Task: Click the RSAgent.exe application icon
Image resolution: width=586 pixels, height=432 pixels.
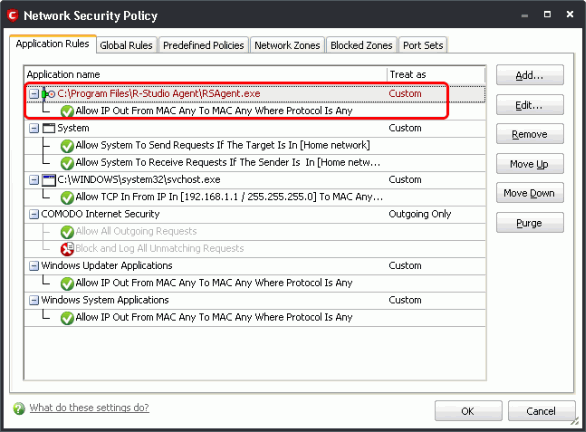Action: coord(49,94)
